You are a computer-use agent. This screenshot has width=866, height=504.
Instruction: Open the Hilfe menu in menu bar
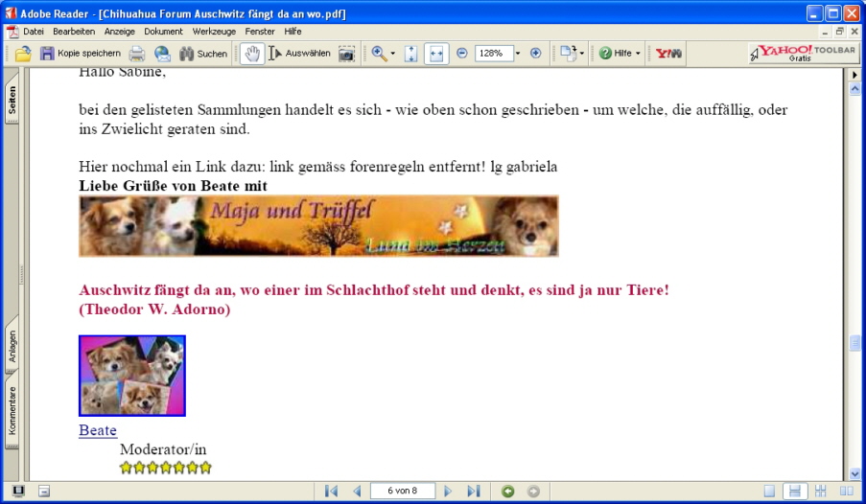tap(293, 32)
